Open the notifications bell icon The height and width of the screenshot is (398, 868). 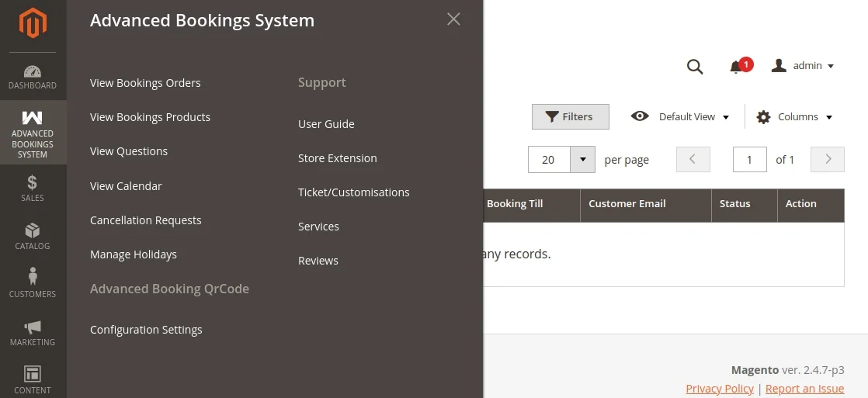[736, 67]
